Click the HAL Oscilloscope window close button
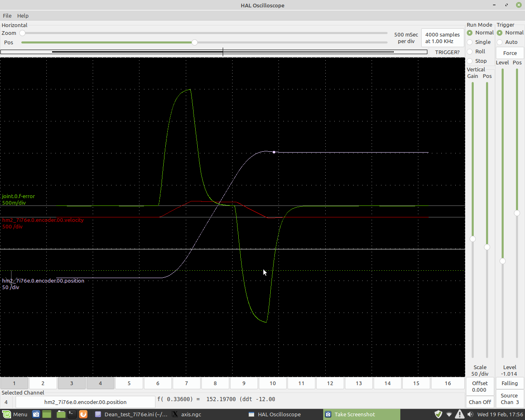Image resolution: width=525 pixels, height=420 pixels. (x=518, y=5)
